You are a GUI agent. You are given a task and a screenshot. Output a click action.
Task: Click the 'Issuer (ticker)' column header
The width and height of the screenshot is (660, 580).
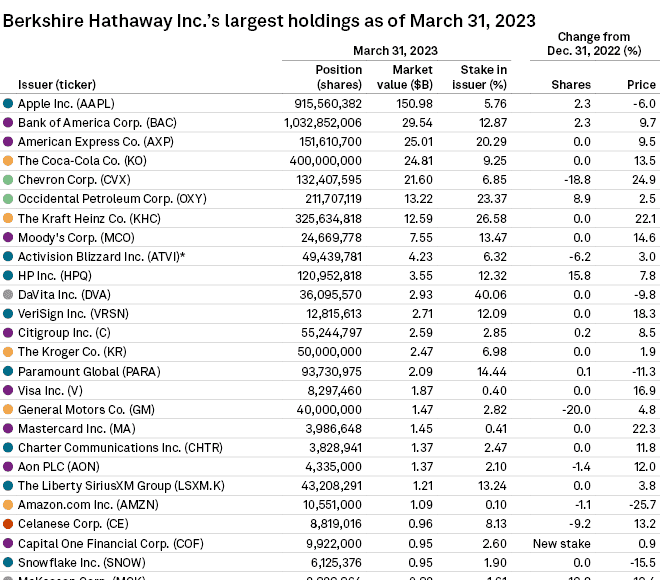tap(57, 85)
